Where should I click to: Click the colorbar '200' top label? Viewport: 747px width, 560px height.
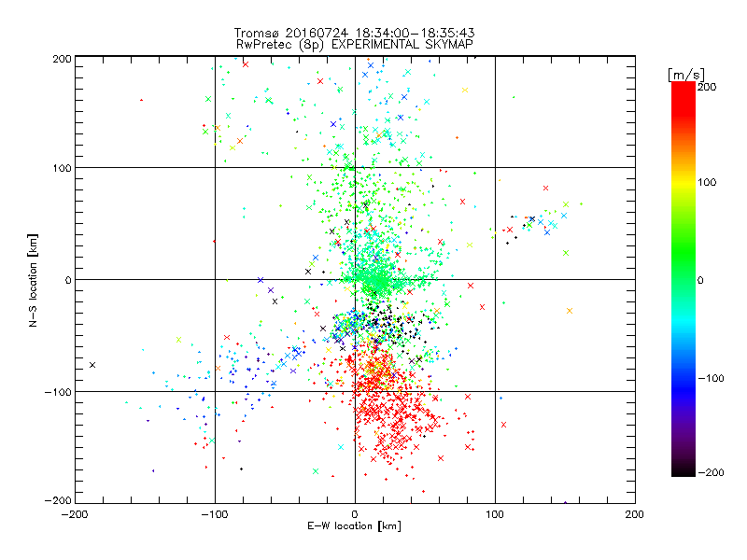coord(707,87)
